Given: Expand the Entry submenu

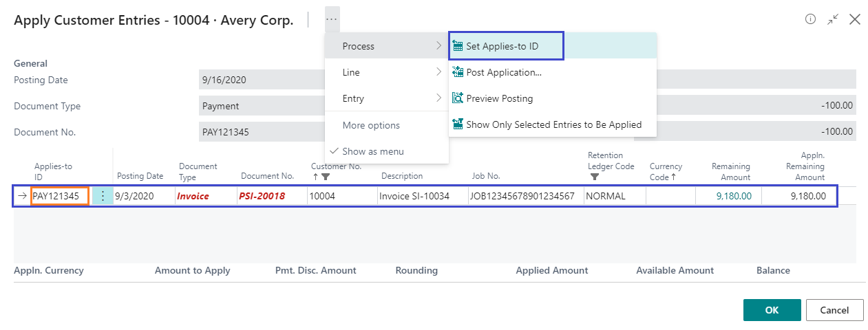Looking at the screenshot, I should coord(386,98).
